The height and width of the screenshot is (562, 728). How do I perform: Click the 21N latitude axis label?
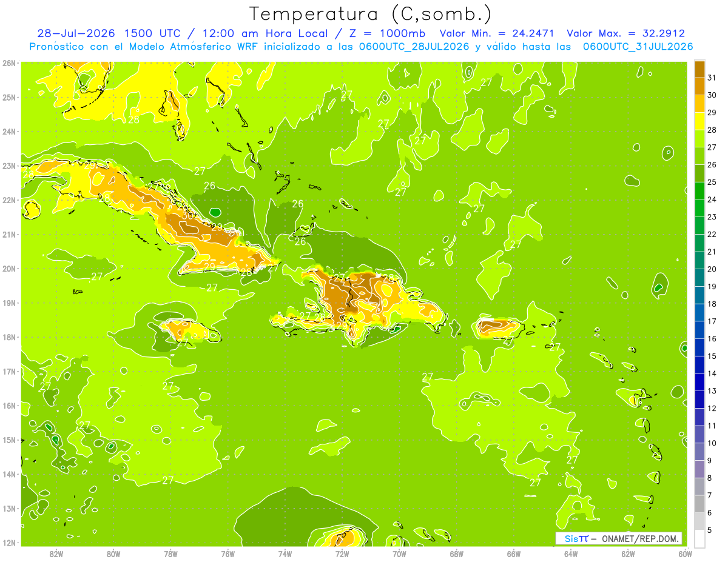click(x=9, y=234)
